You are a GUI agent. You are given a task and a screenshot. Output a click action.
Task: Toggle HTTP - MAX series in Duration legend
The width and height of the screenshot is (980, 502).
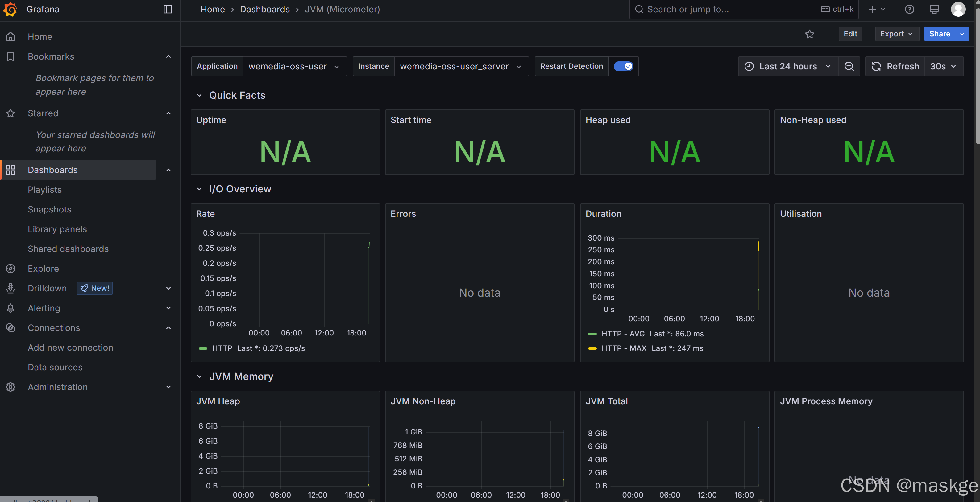(624, 348)
